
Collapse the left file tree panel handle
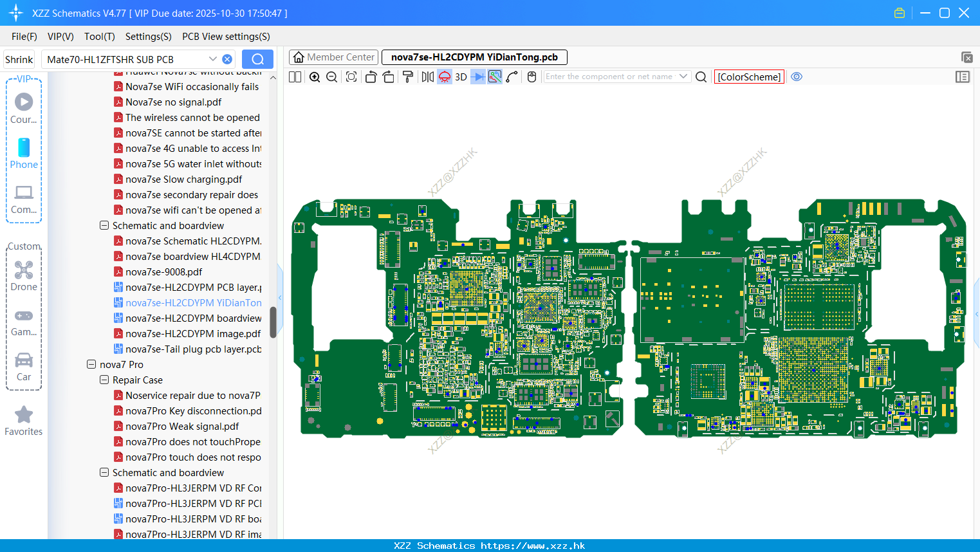[x=280, y=297]
